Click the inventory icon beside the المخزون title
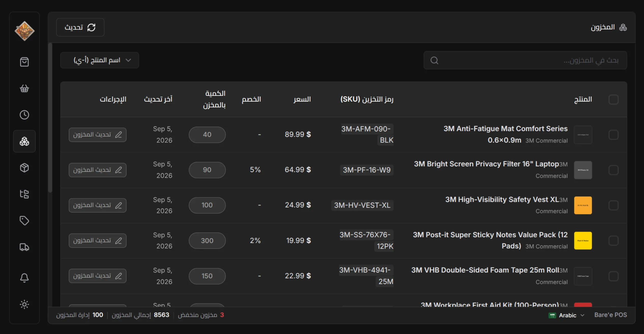 tap(623, 27)
